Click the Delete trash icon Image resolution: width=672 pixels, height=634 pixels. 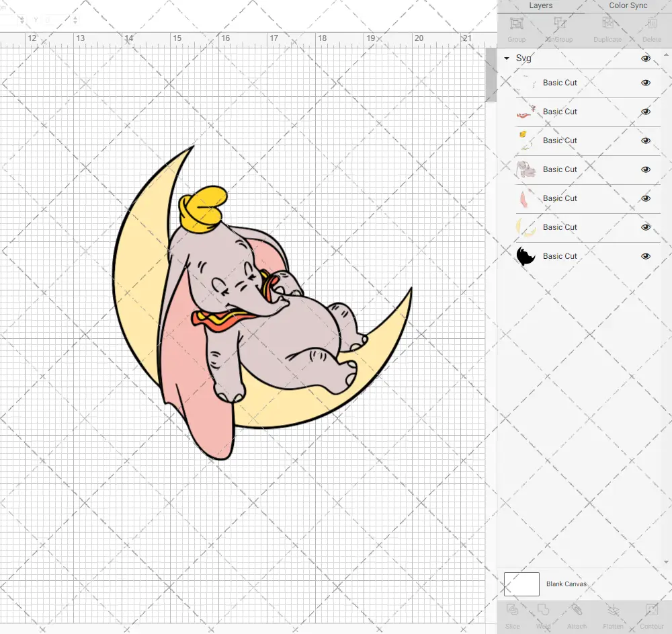651,23
